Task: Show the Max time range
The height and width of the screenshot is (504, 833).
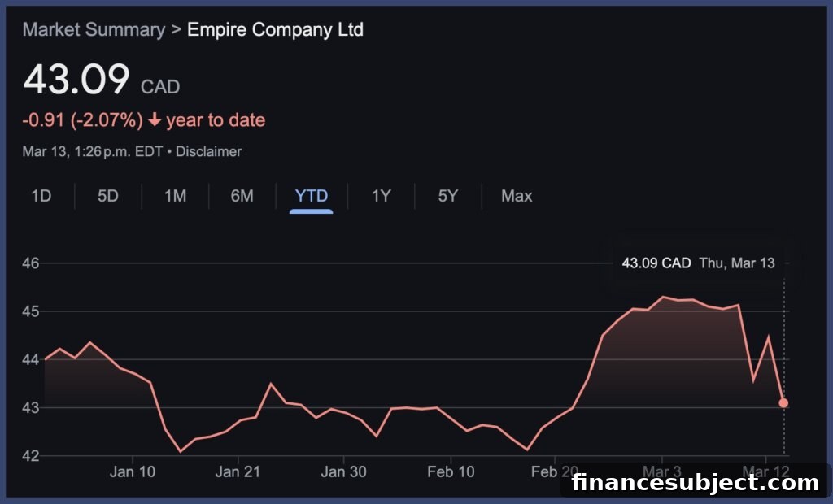Action: pyautogui.click(x=517, y=196)
